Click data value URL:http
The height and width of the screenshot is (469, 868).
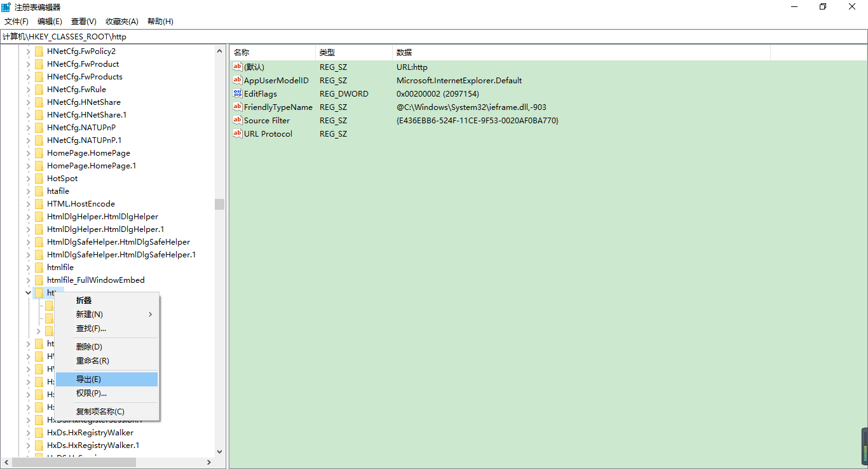(x=412, y=67)
